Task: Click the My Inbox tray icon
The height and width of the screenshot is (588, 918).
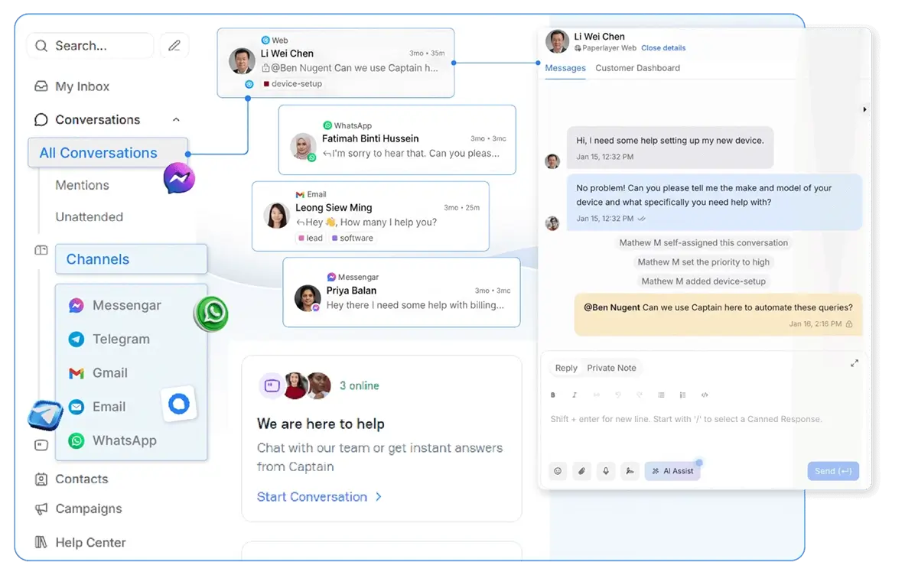Action: click(x=41, y=86)
